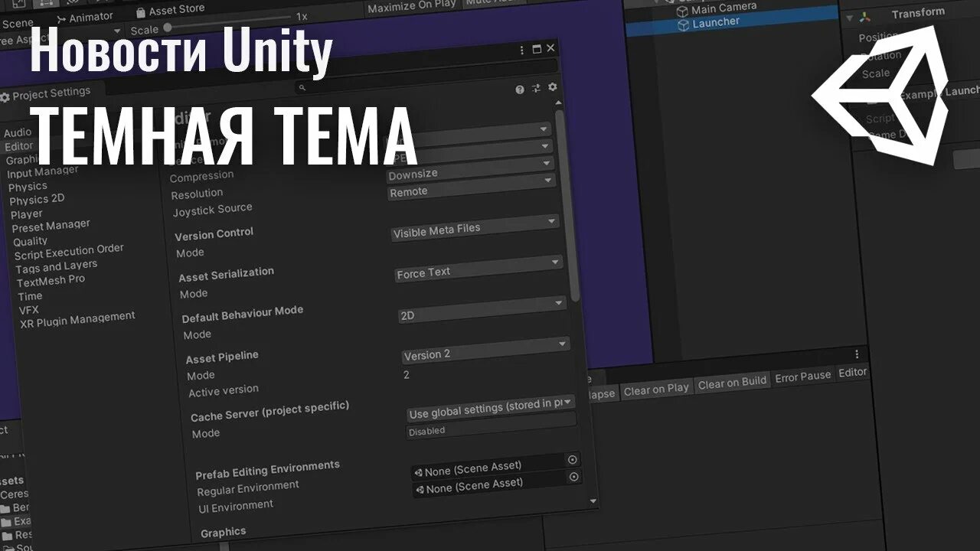Open the Project Settings three-dot menu
Screen dimensions: 980x551
(522, 50)
